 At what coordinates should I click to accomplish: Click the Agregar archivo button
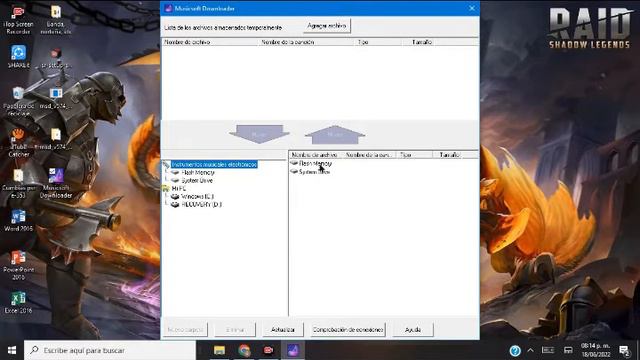pos(327,26)
